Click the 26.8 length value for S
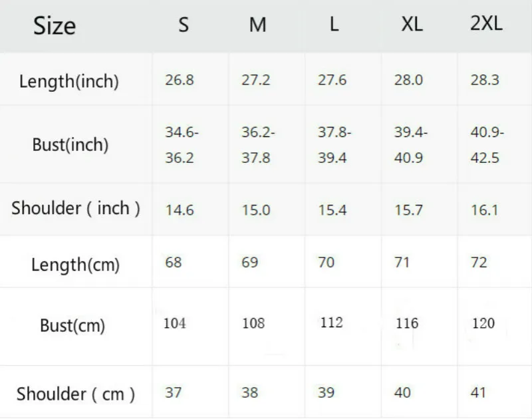Image resolution: width=532 pixels, height=419 pixels. 179,80
